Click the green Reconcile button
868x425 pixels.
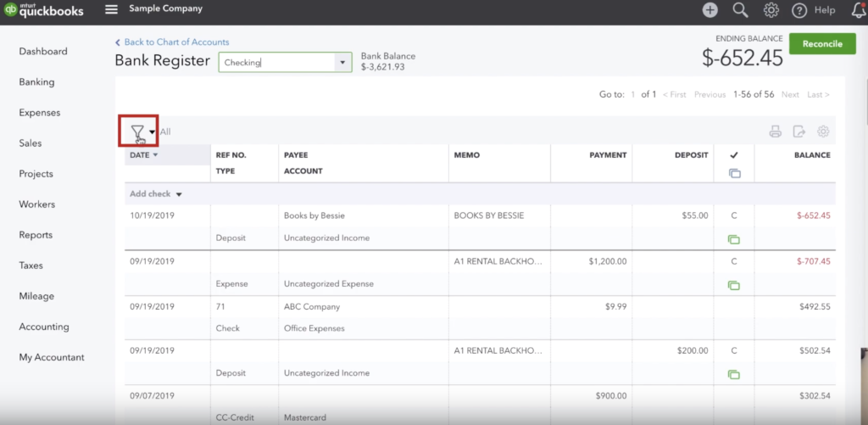[822, 44]
